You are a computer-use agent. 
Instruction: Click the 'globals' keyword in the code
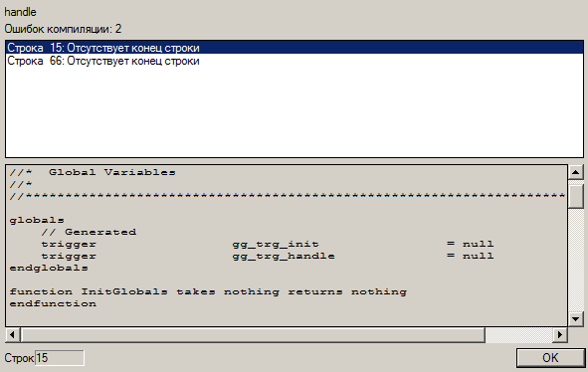pyautogui.click(x=37, y=220)
